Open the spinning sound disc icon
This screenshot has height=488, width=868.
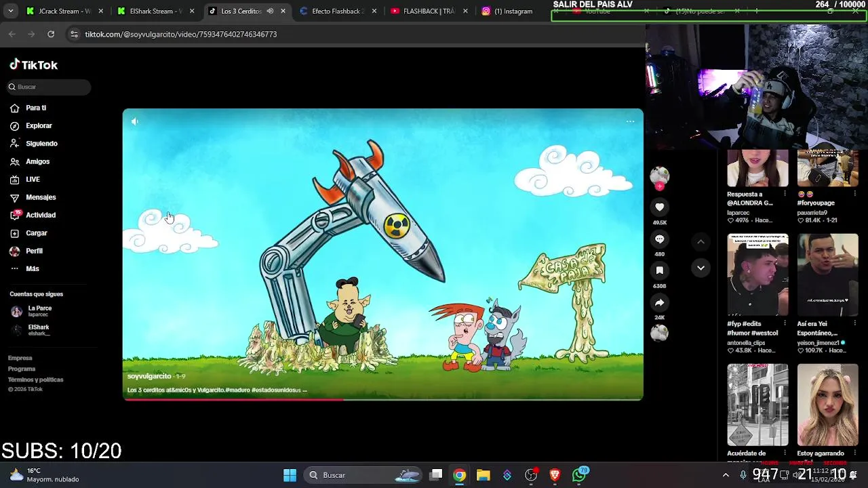[x=659, y=333]
